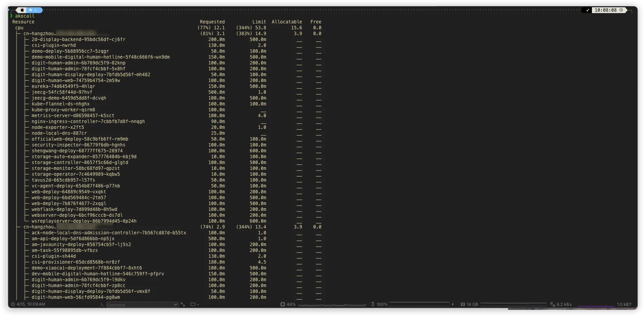Screen dimensions: 644x316
Task: Click the expand arrows icon beside Command box
Action: (183, 304)
